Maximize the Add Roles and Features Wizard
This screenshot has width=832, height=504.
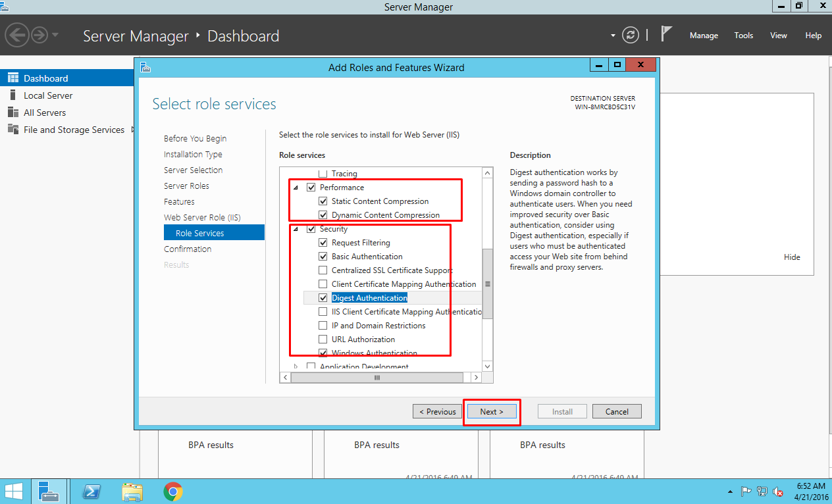pos(617,65)
